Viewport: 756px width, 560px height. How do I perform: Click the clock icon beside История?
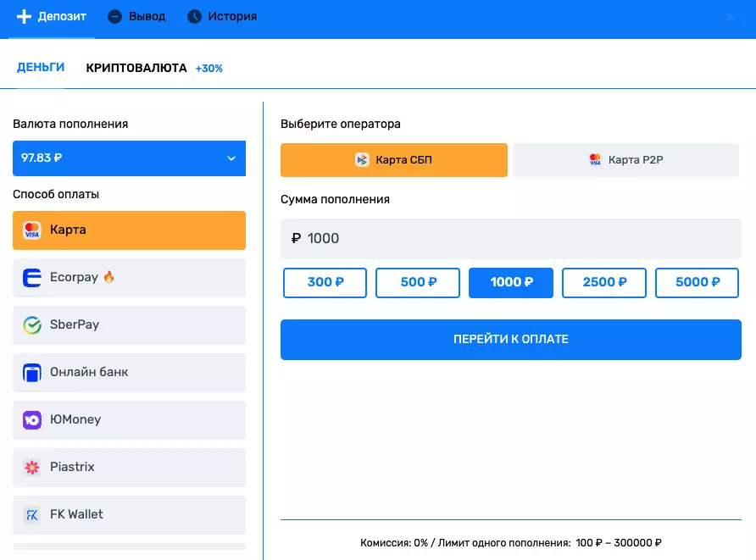[x=193, y=15]
